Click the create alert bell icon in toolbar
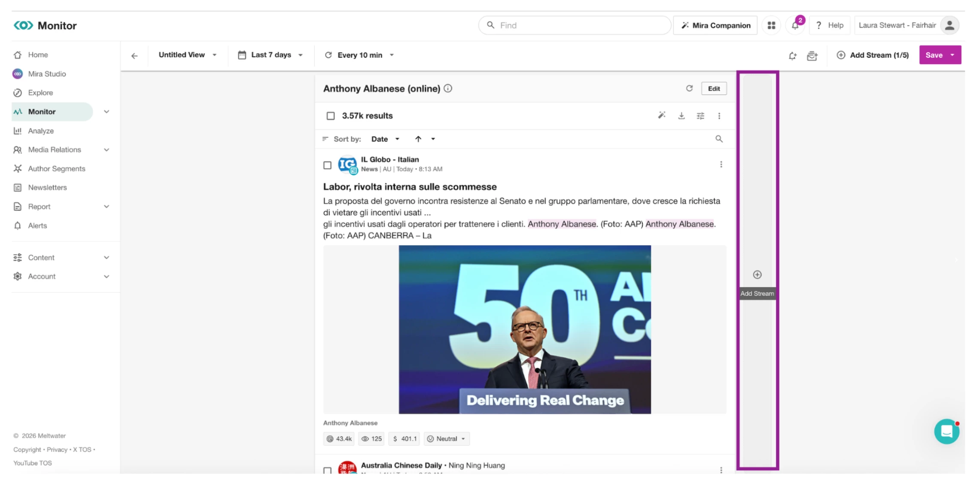 [x=792, y=55]
